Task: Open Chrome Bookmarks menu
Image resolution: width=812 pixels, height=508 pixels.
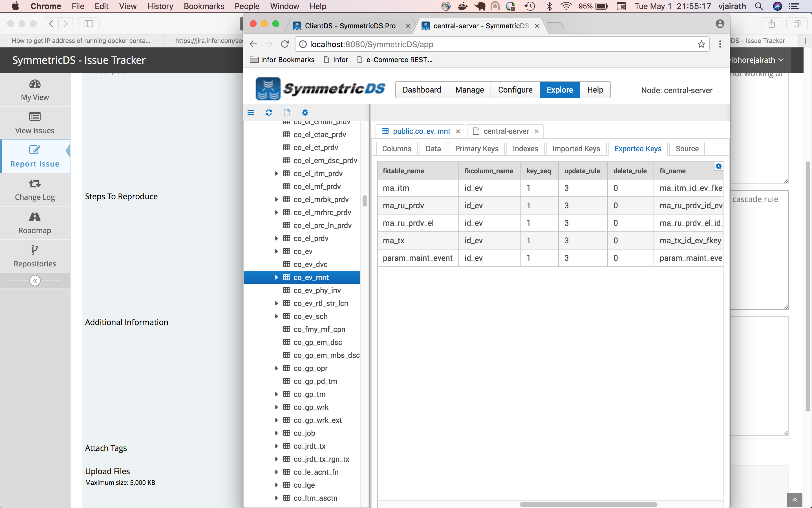Action: [x=204, y=6]
